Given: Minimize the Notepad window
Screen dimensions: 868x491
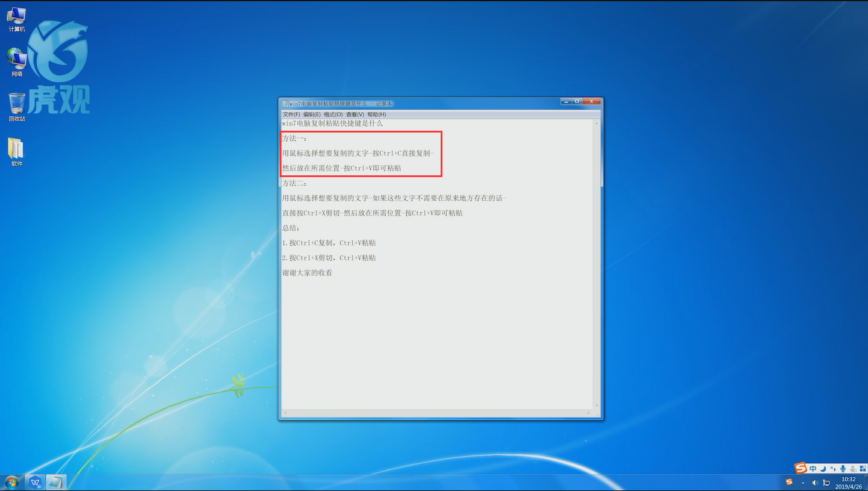Looking at the screenshot, I should pyautogui.click(x=567, y=101).
